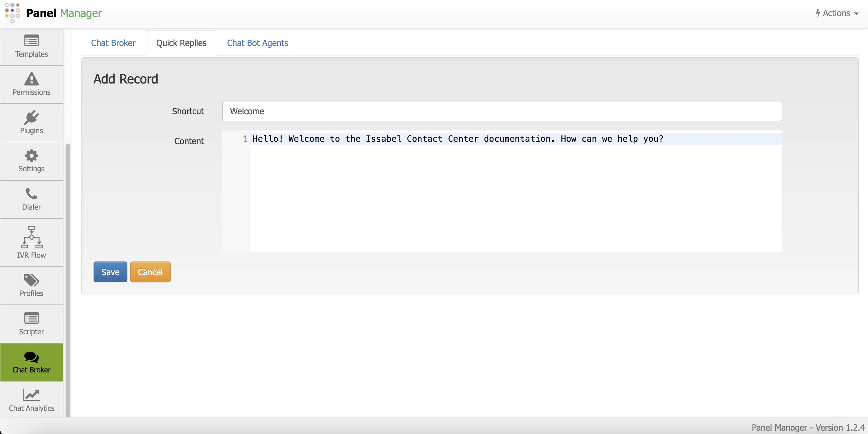
Task: Open the Scripter sidebar icon
Action: point(31,318)
